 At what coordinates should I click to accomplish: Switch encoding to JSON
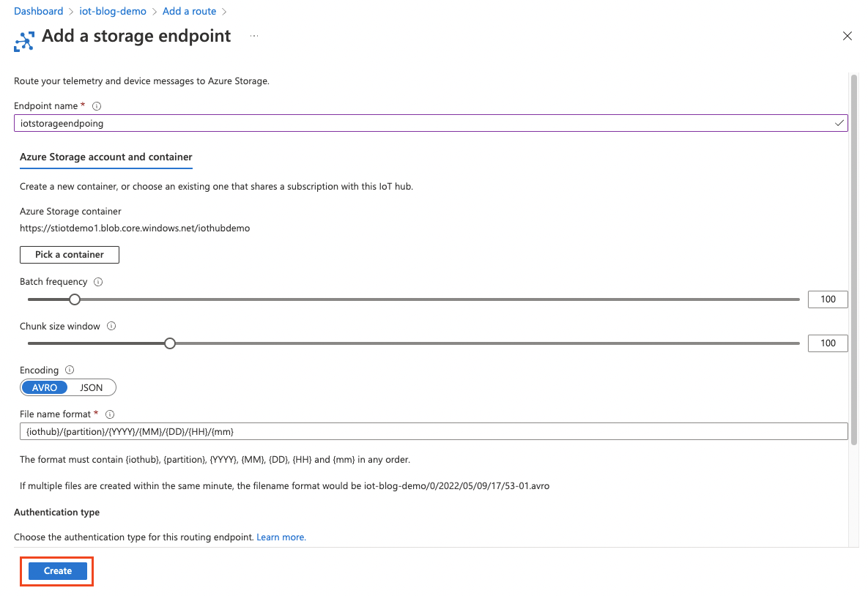pyautogui.click(x=92, y=387)
